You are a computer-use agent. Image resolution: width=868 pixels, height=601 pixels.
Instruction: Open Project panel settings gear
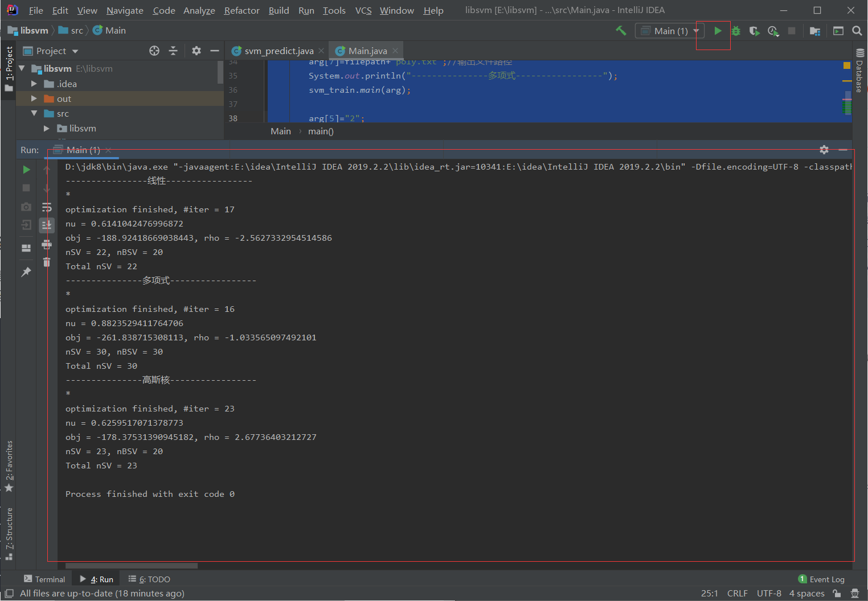pyautogui.click(x=196, y=51)
